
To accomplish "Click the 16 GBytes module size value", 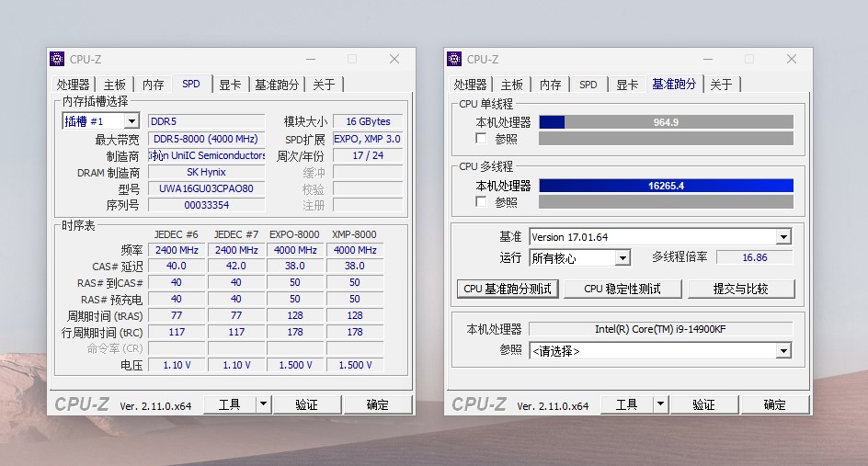I will pyautogui.click(x=368, y=121).
